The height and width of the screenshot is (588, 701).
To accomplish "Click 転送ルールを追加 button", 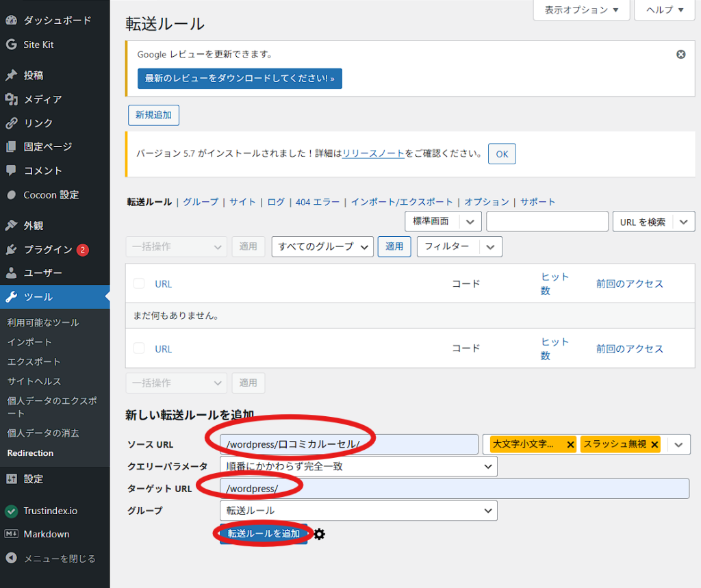I will tap(264, 533).
